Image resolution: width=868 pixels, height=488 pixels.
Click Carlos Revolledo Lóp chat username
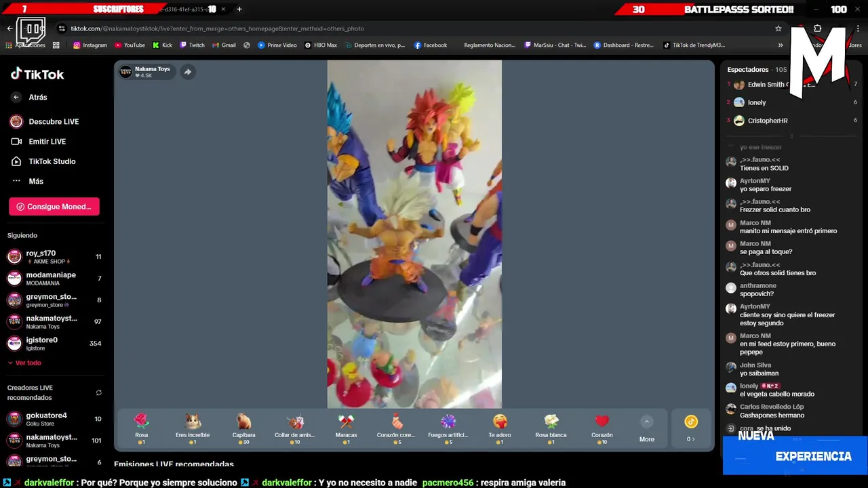pos(772,407)
